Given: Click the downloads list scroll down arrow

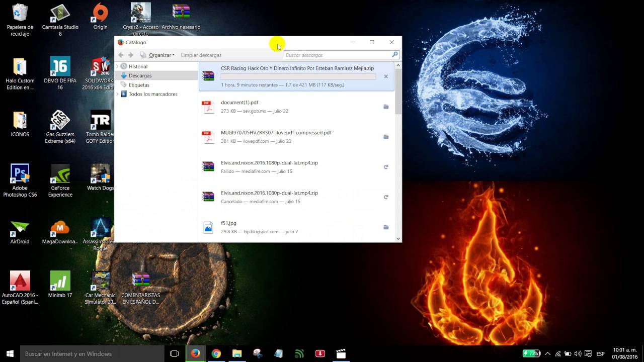Looking at the screenshot, I should pyautogui.click(x=398, y=239).
